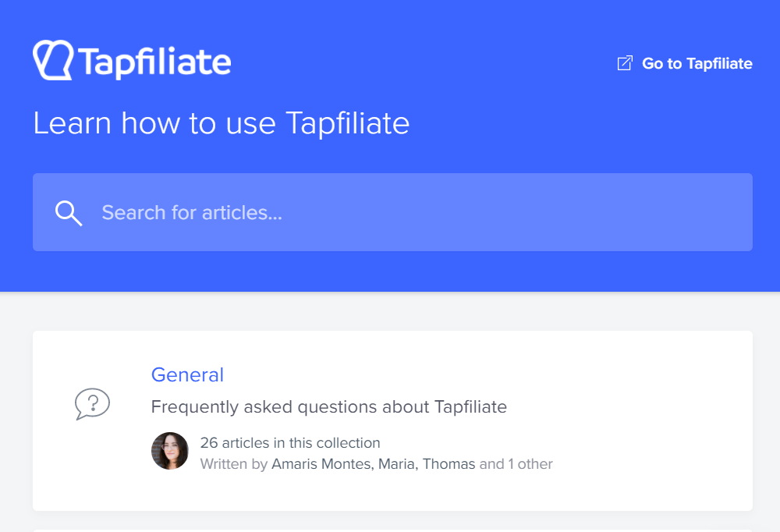Screen dimensions: 780x532
Task: Click the Written by label
Action: click(x=234, y=464)
